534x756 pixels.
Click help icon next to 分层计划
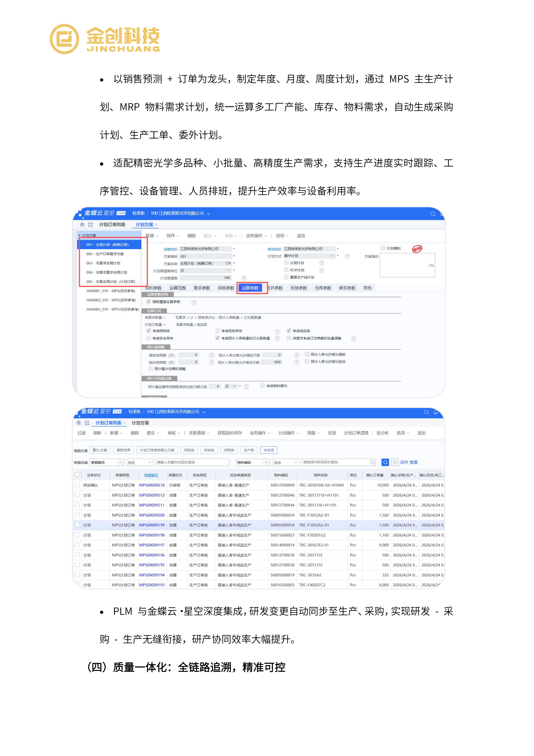[x=322, y=263]
